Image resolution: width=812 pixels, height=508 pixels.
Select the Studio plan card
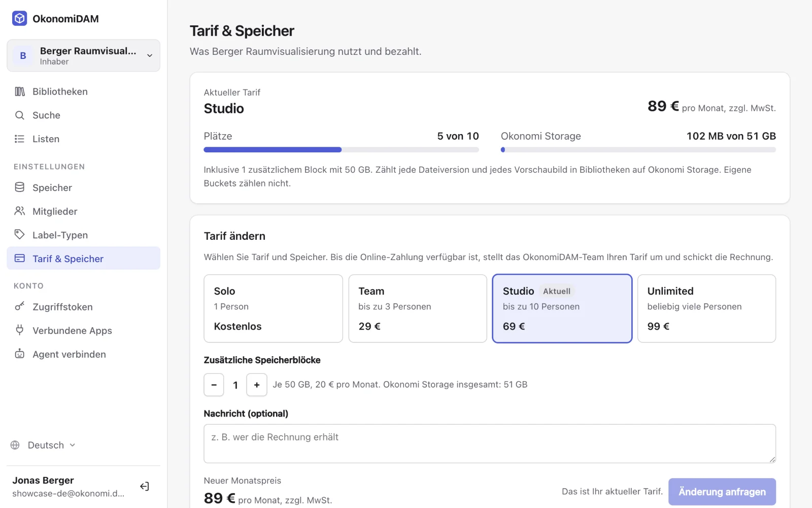point(562,308)
